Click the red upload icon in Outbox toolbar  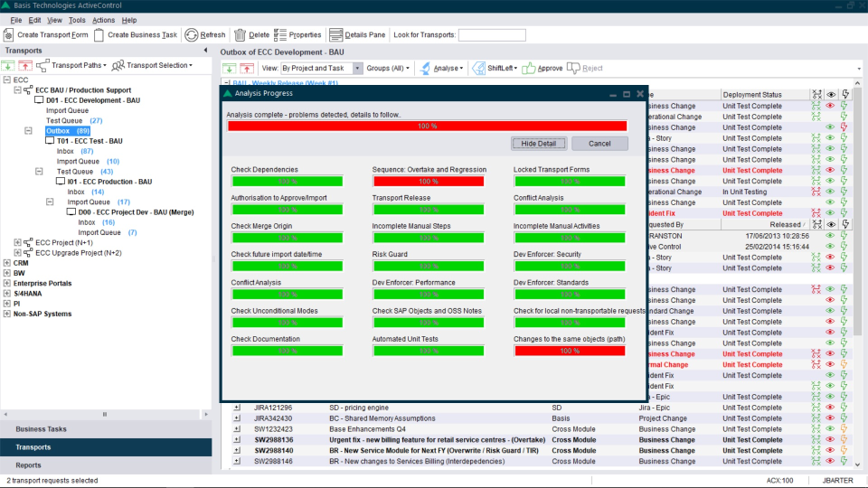pyautogui.click(x=246, y=69)
